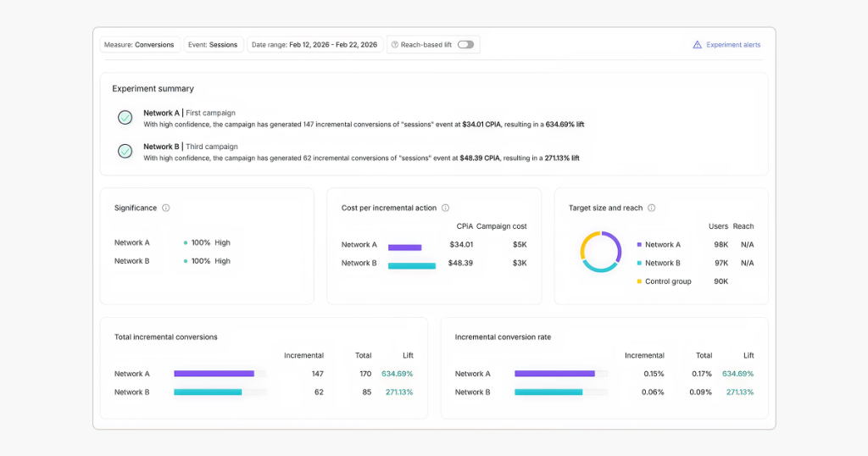Click the Experiment alerts warning triangle icon
The width and height of the screenshot is (868, 456).
697,45
